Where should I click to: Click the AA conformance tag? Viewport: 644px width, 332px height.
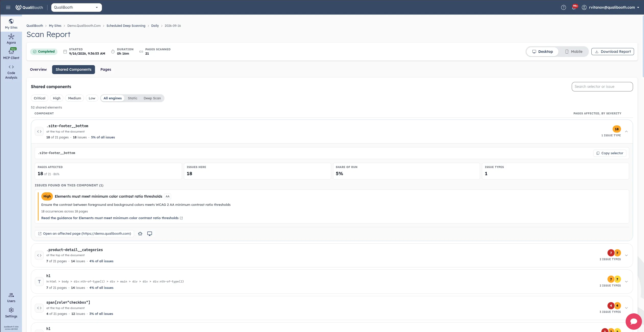point(168,196)
